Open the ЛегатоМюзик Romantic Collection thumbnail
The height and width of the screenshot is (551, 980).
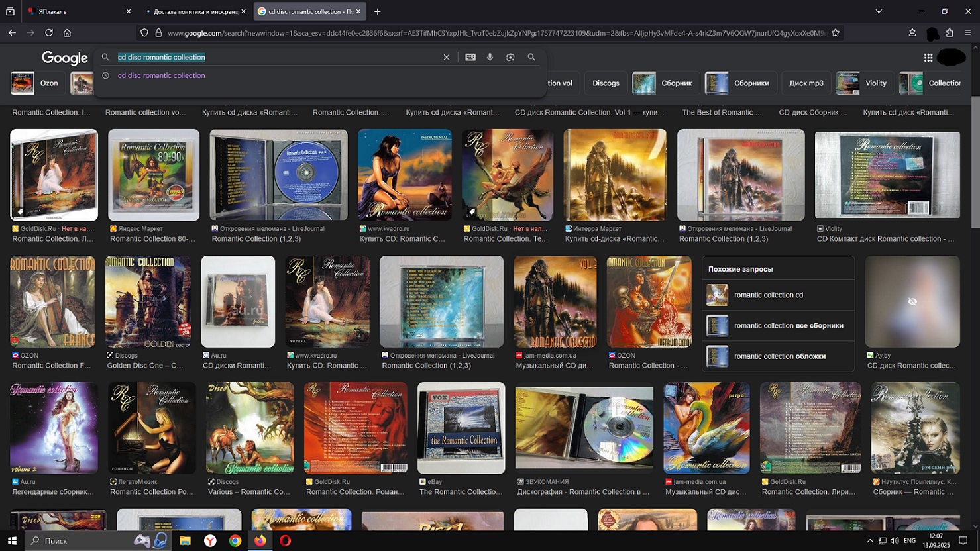(152, 428)
